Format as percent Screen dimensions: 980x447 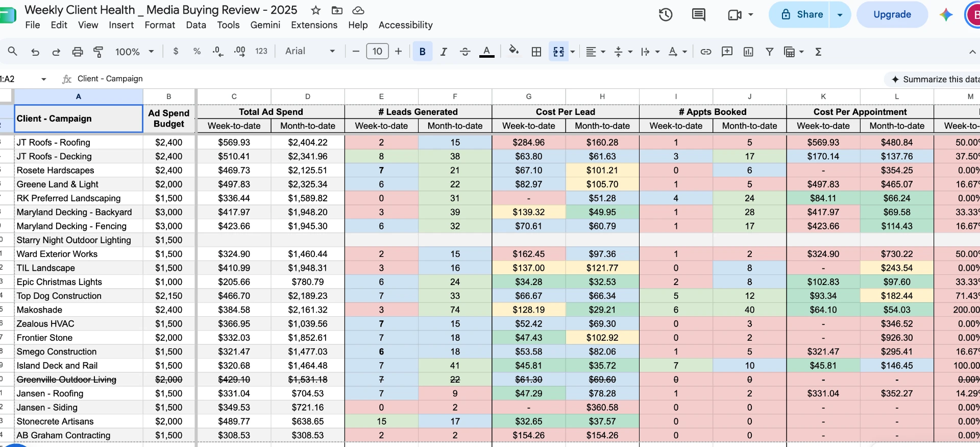(197, 51)
